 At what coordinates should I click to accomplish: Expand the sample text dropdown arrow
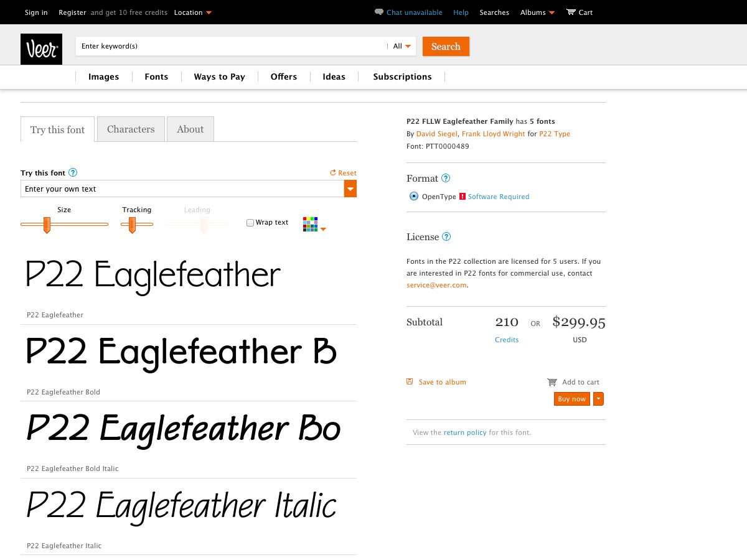click(x=350, y=189)
